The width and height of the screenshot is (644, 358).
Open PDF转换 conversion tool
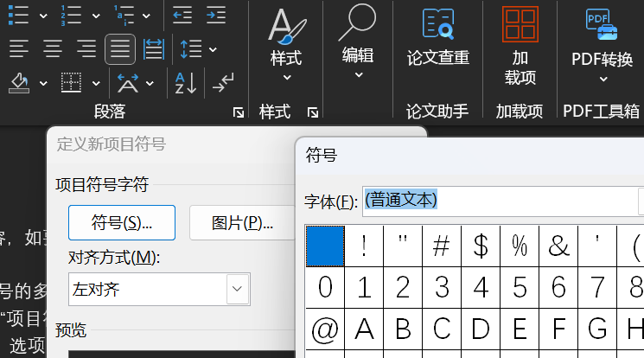tap(603, 45)
